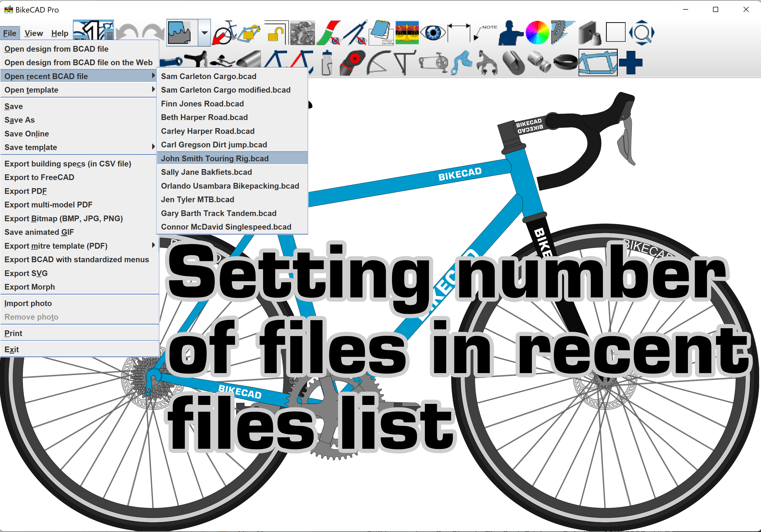
Task: Select the rotate/undo arrow tool
Action: point(129,33)
